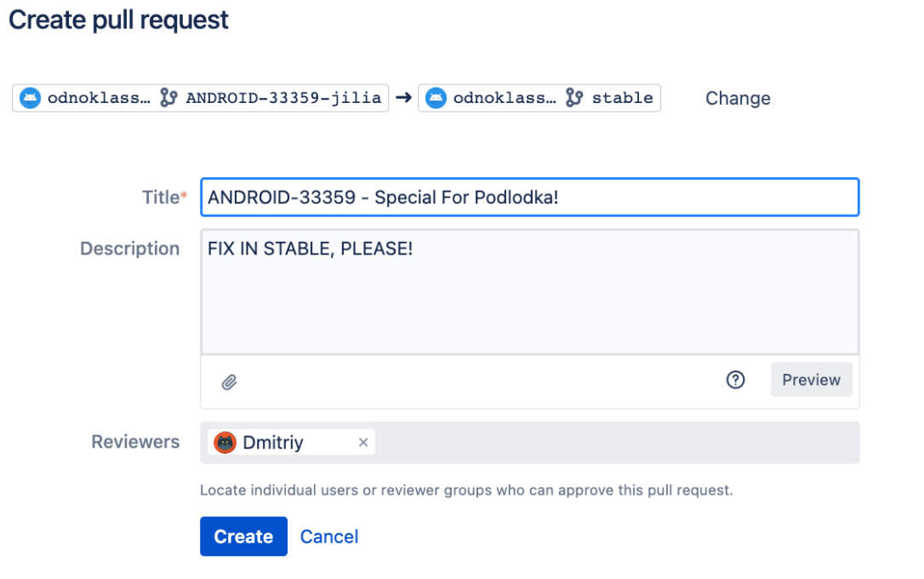
Task: Open the question mark help icon
Action: pyautogui.click(x=735, y=380)
